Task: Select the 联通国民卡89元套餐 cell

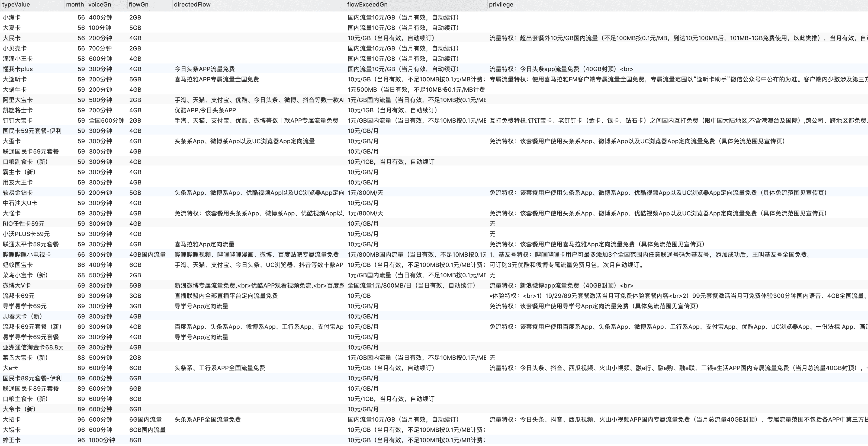Action: point(31,389)
